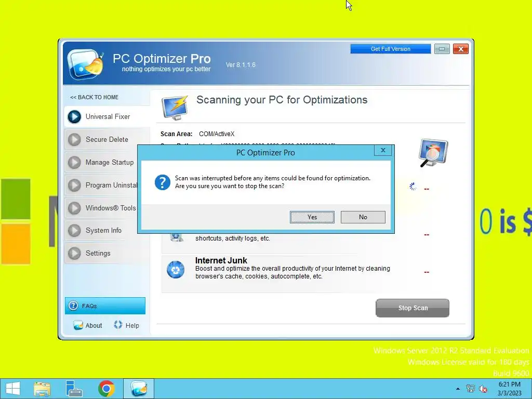The width and height of the screenshot is (532, 399).
Task: Open File Explorer from taskbar
Action: coord(42,389)
